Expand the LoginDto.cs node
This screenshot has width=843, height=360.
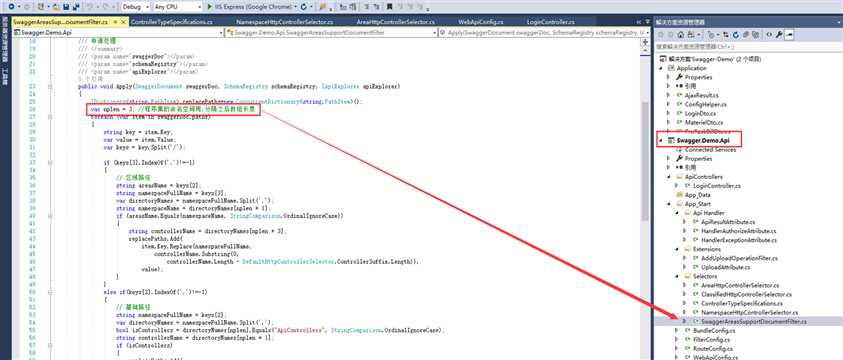pyautogui.click(x=668, y=113)
